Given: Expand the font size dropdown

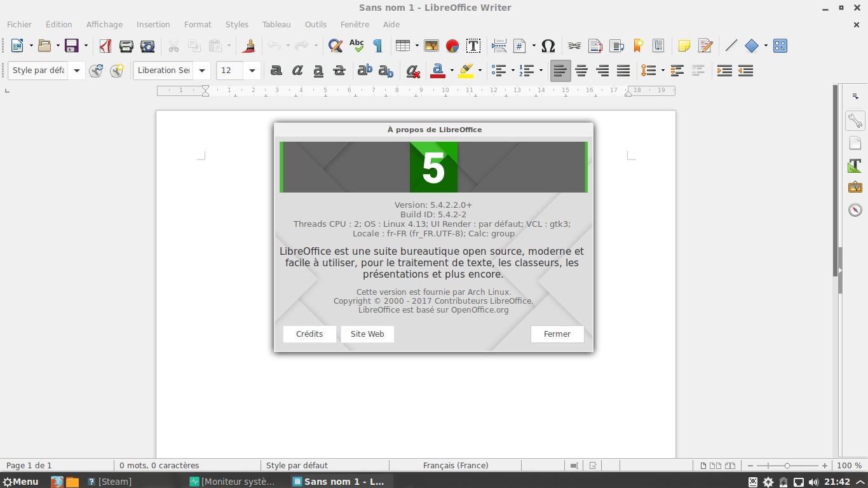Looking at the screenshot, I should click(x=252, y=71).
